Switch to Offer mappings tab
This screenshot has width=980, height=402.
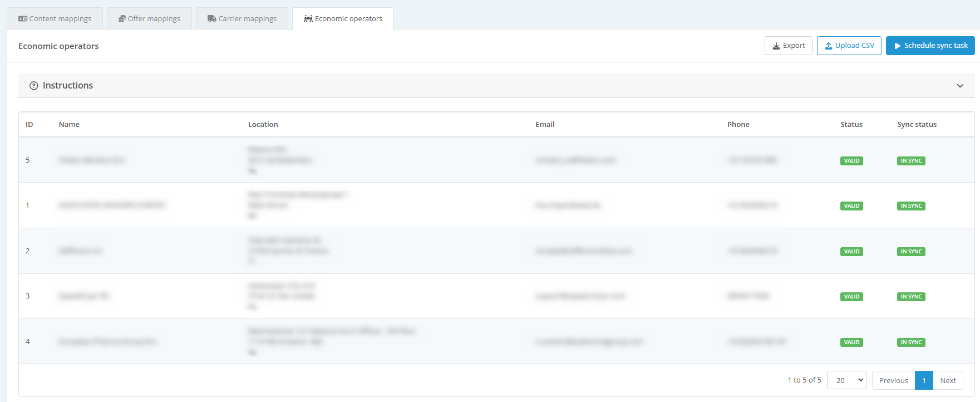[x=149, y=18]
